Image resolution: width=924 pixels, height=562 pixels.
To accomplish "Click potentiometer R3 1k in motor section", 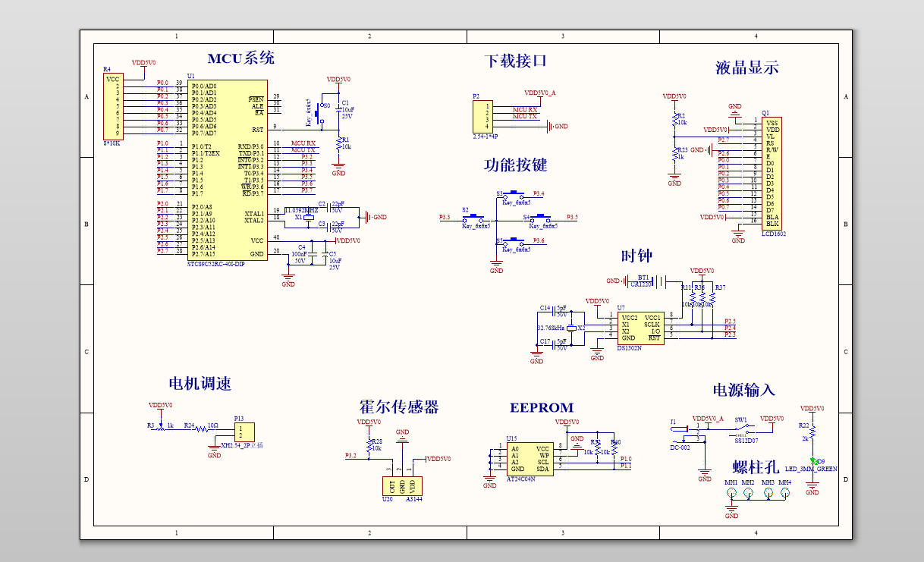I will (161, 429).
